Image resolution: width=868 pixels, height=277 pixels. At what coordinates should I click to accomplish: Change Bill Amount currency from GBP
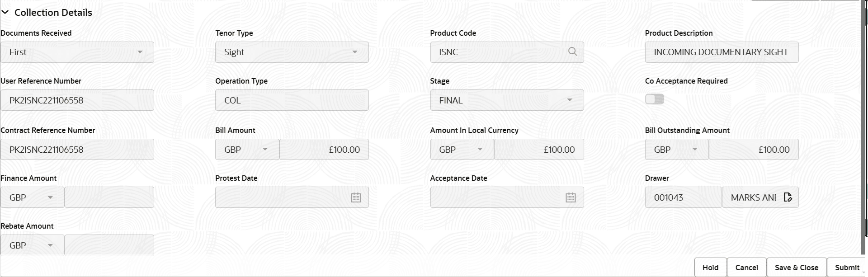click(x=266, y=149)
